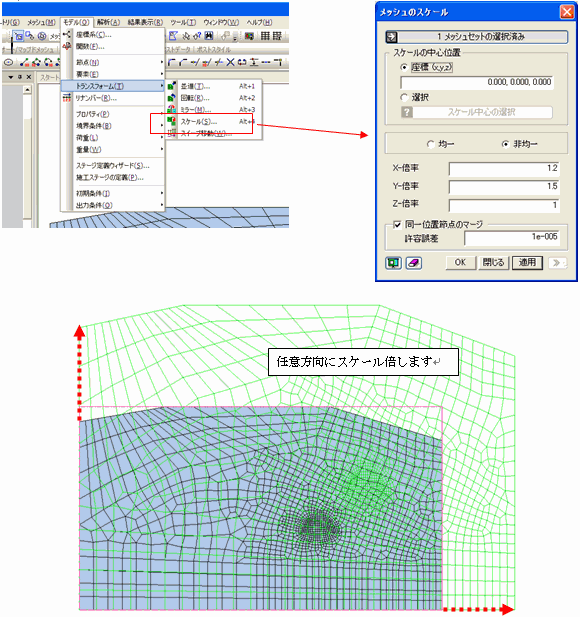Click the スケール(S) scale submenu icon
Screen dimensions: 580x617
[x=172, y=121]
